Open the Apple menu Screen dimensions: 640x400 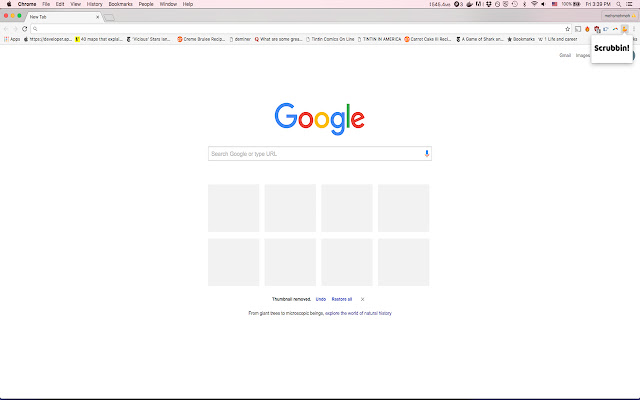(9, 4)
